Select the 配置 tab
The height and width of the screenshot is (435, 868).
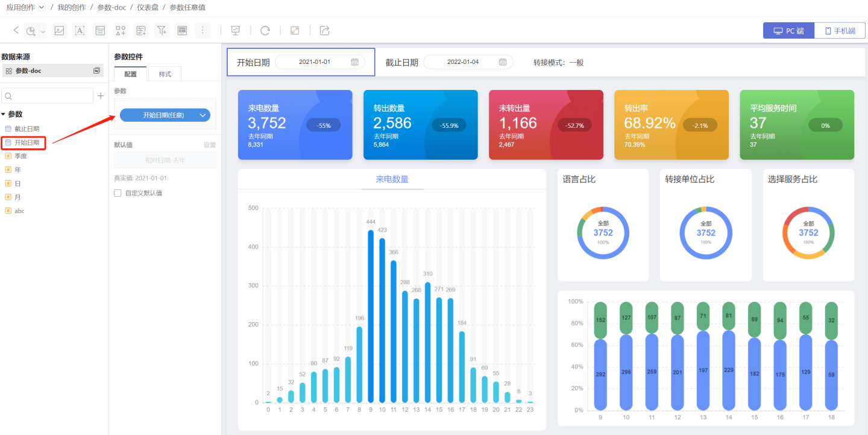click(130, 74)
